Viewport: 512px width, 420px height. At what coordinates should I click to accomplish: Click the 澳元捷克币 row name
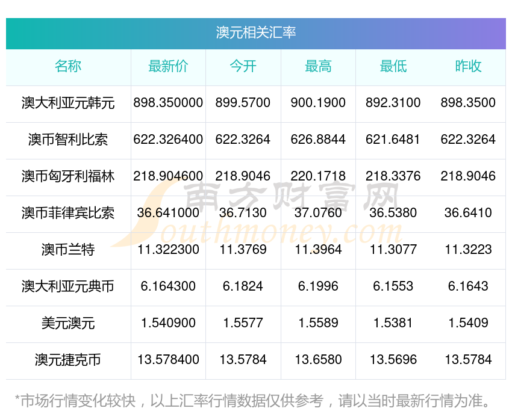point(68,360)
